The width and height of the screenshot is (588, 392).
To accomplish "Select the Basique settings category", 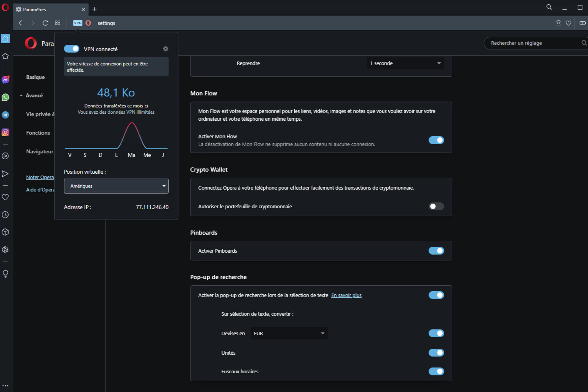I will [36, 77].
